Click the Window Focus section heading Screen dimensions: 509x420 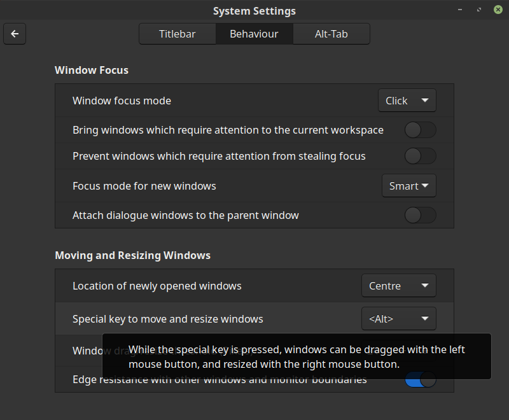[x=92, y=70]
